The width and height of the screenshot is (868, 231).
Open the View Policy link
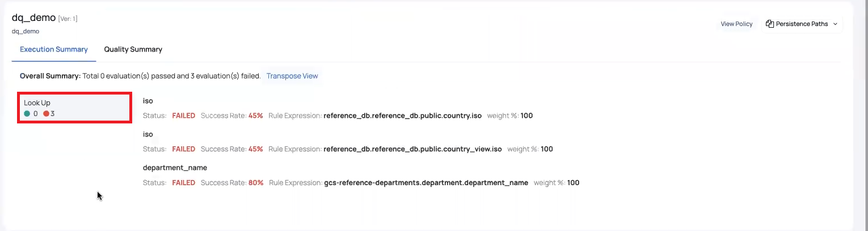736,24
